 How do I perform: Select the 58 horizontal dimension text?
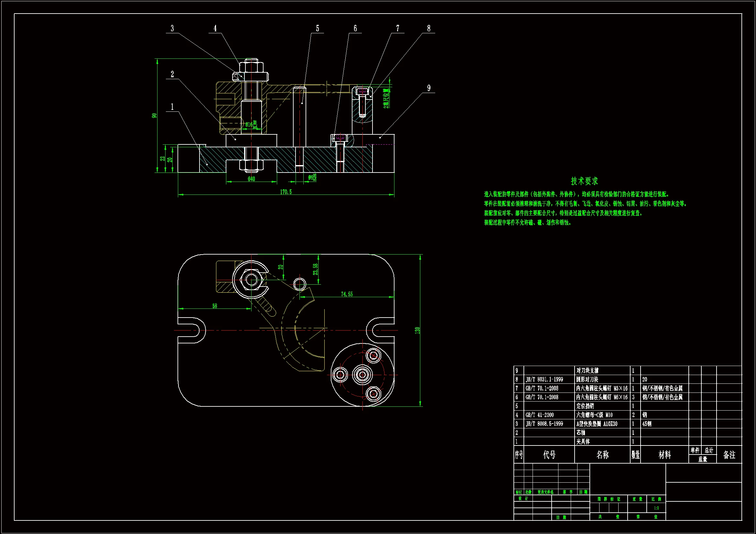[215, 306]
